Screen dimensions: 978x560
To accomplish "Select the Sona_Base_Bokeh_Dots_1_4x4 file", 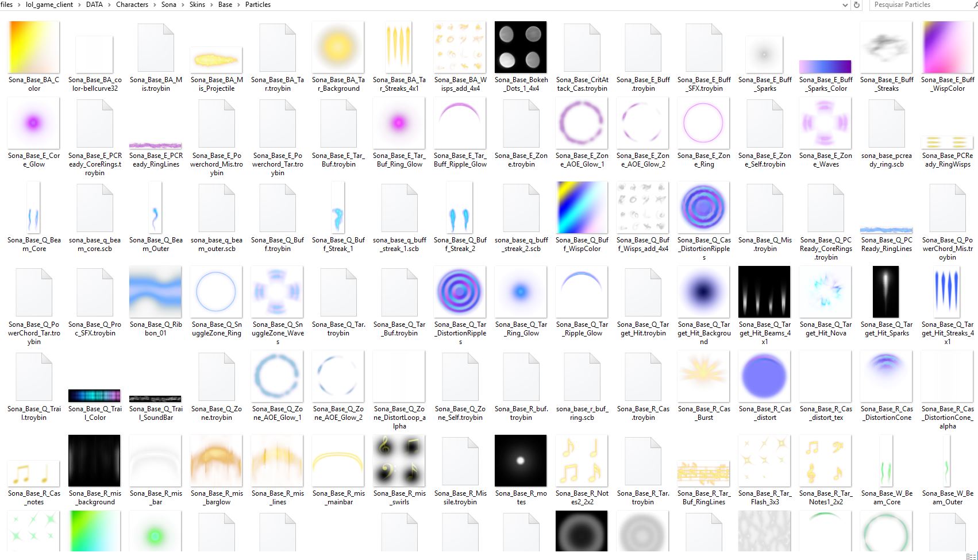I will coord(521,48).
